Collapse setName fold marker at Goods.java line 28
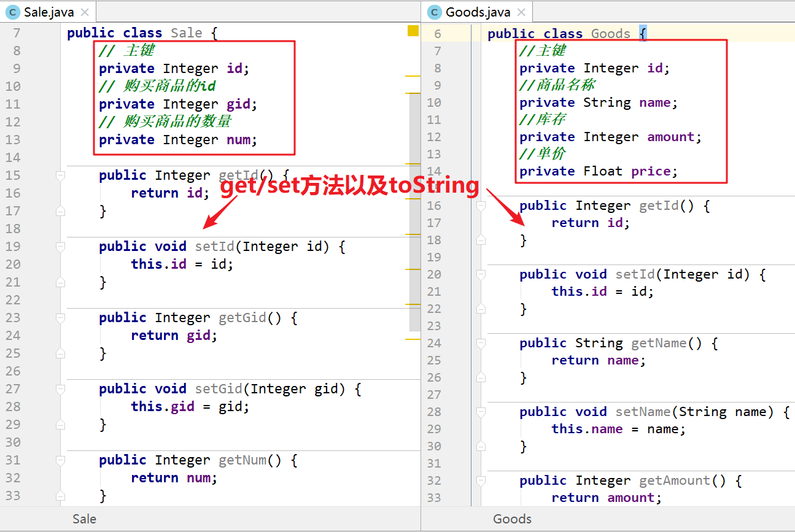The image size is (795, 532). point(481,412)
